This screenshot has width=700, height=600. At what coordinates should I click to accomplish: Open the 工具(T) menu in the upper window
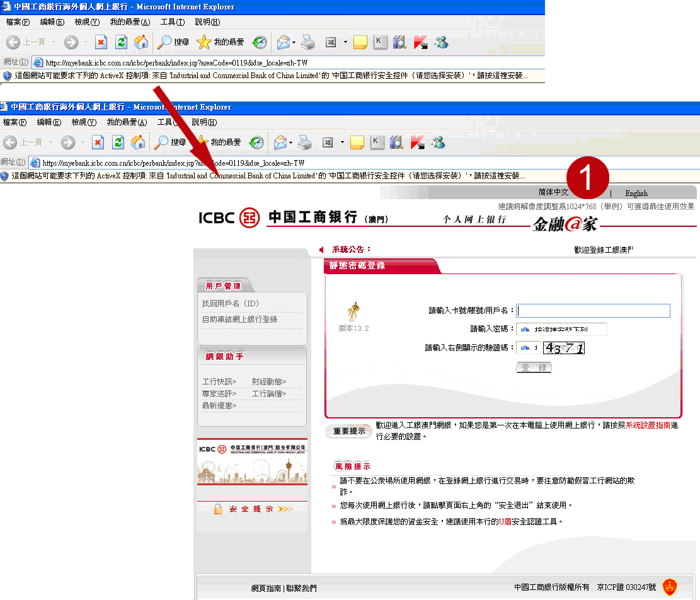172,22
